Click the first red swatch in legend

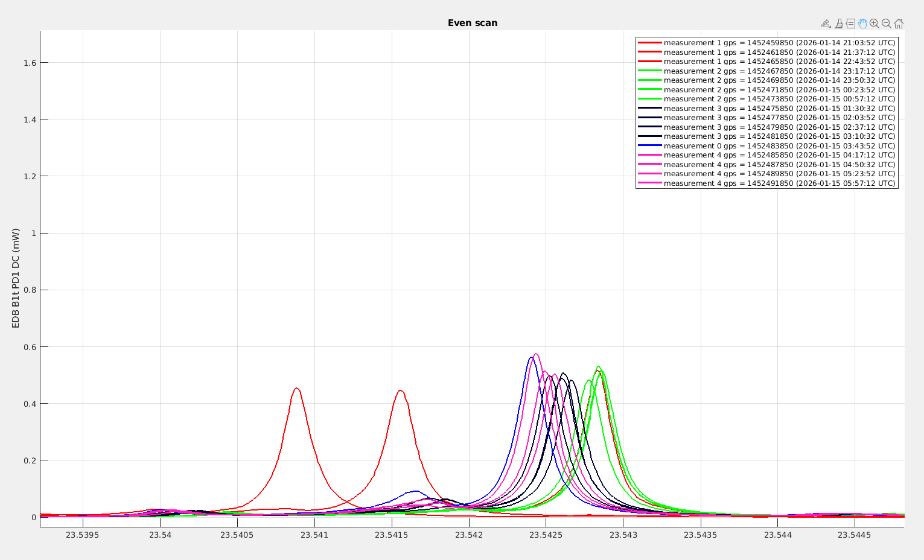coord(650,43)
